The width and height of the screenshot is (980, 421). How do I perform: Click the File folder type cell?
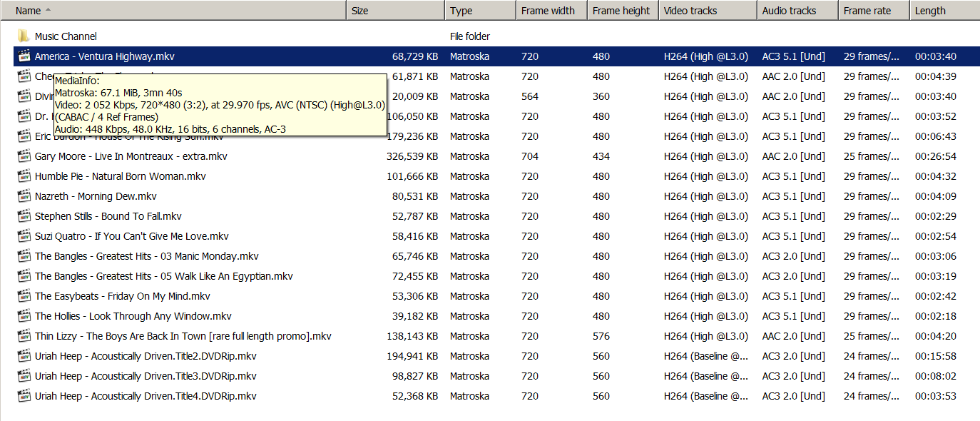pyautogui.click(x=470, y=36)
